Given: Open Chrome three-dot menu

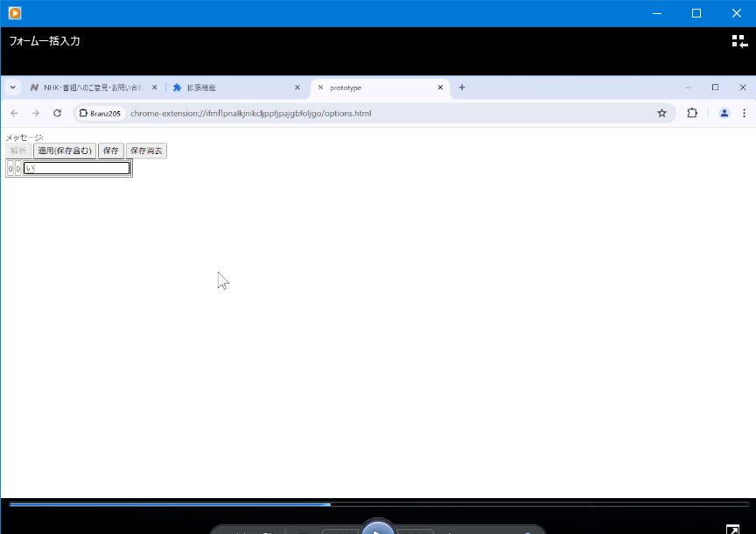Looking at the screenshot, I should pyautogui.click(x=744, y=113).
